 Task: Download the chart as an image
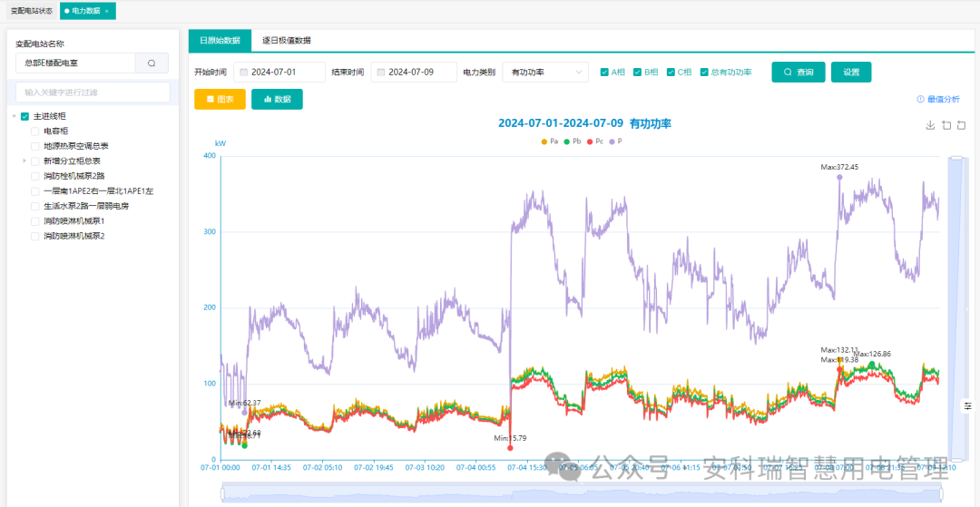click(930, 125)
